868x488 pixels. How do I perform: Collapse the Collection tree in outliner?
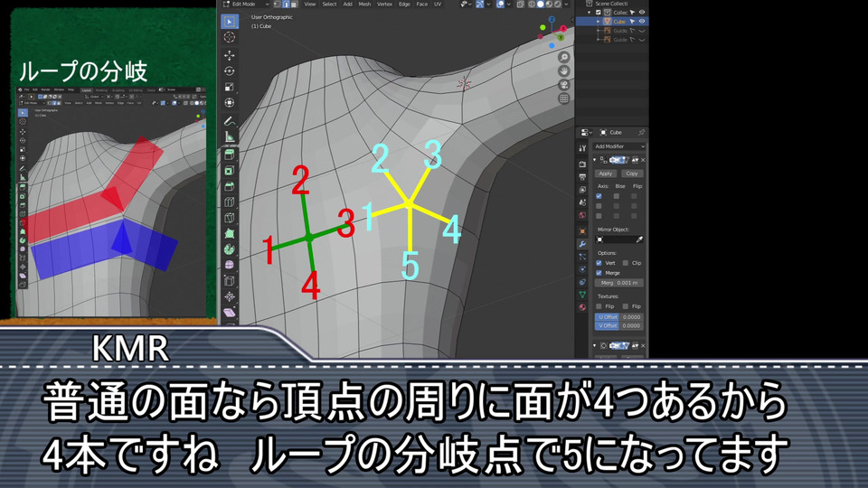[x=590, y=12]
